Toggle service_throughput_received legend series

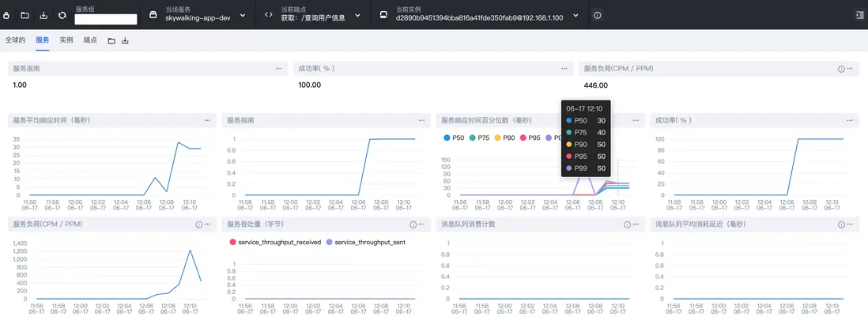tap(275, 243)
